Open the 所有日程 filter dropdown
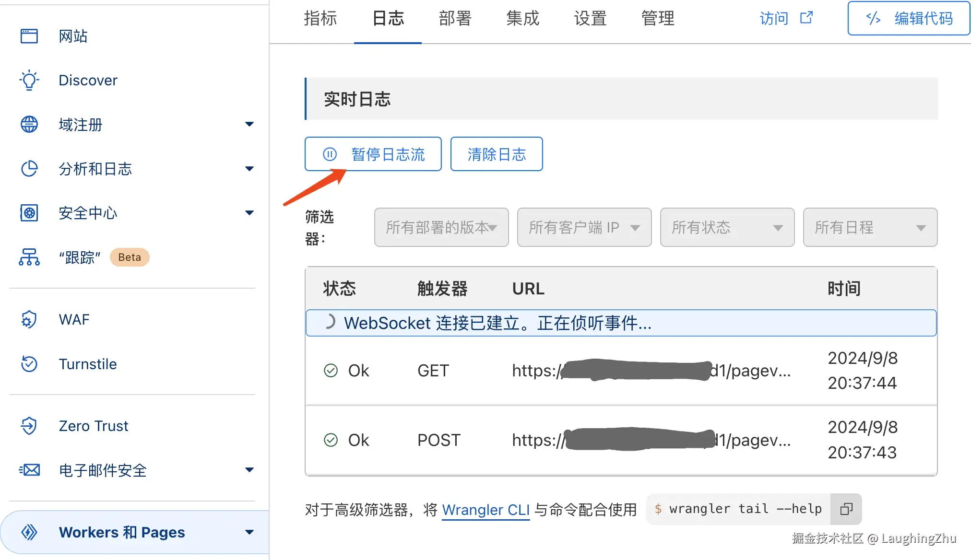 click(870, 227)
